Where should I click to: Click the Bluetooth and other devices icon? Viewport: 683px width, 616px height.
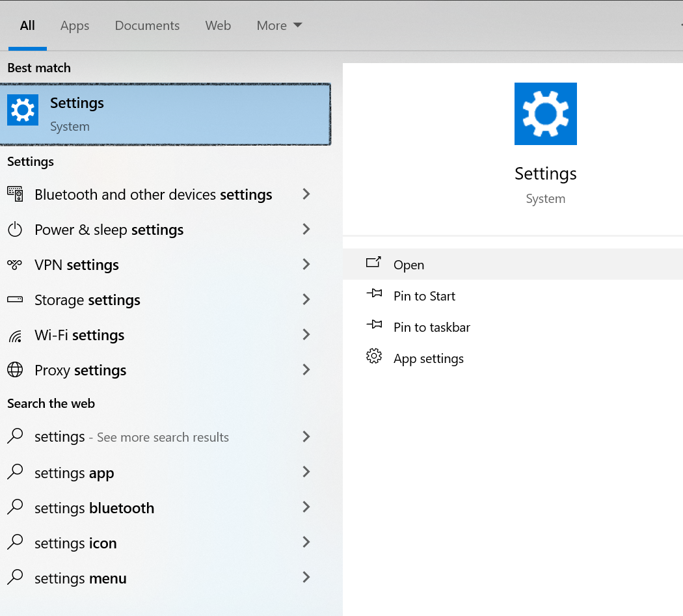(15, 194)
